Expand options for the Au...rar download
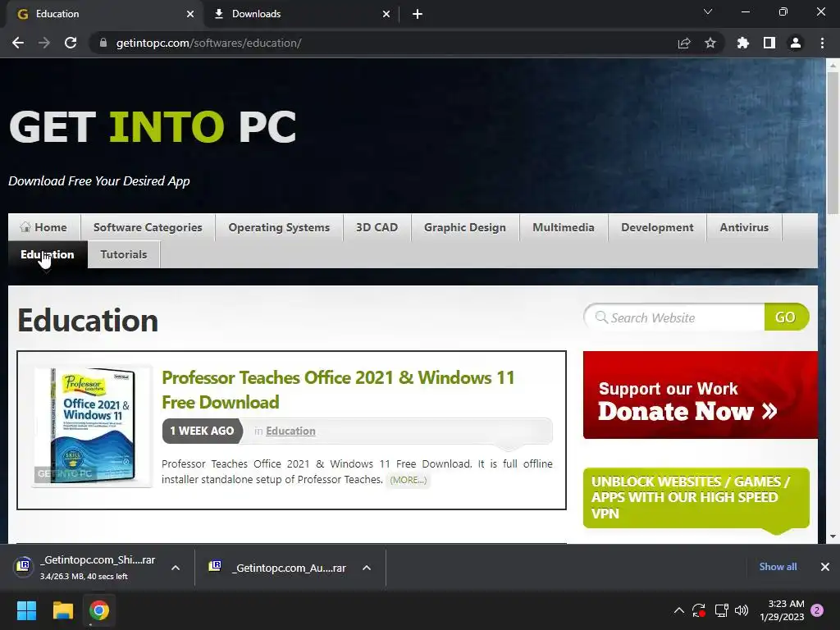The image size is (840, 630). 367,568
